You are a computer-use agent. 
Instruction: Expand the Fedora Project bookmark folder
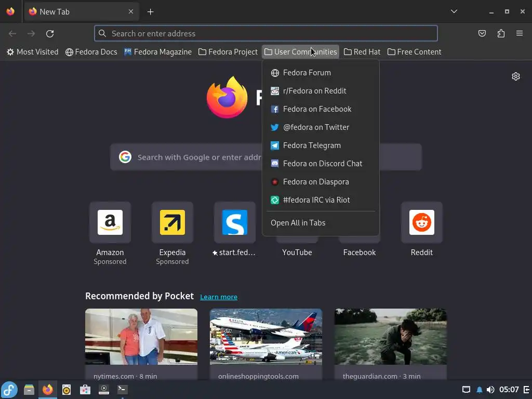point(228,52)
